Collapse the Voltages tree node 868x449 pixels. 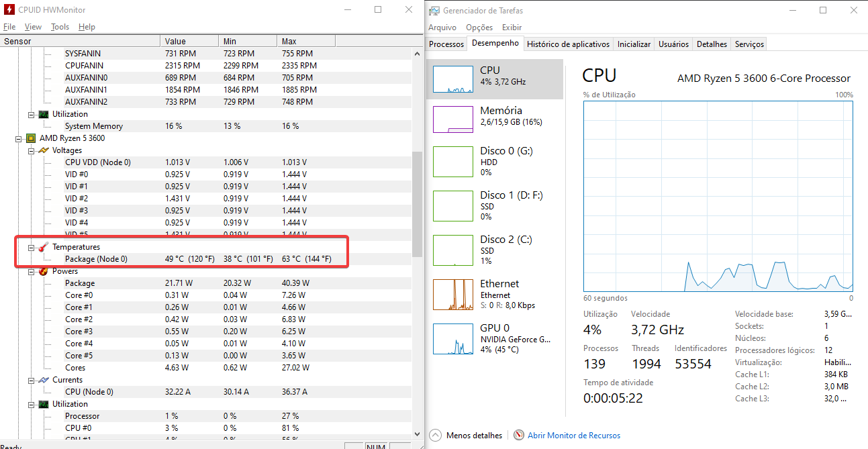[x=32, y=150]
